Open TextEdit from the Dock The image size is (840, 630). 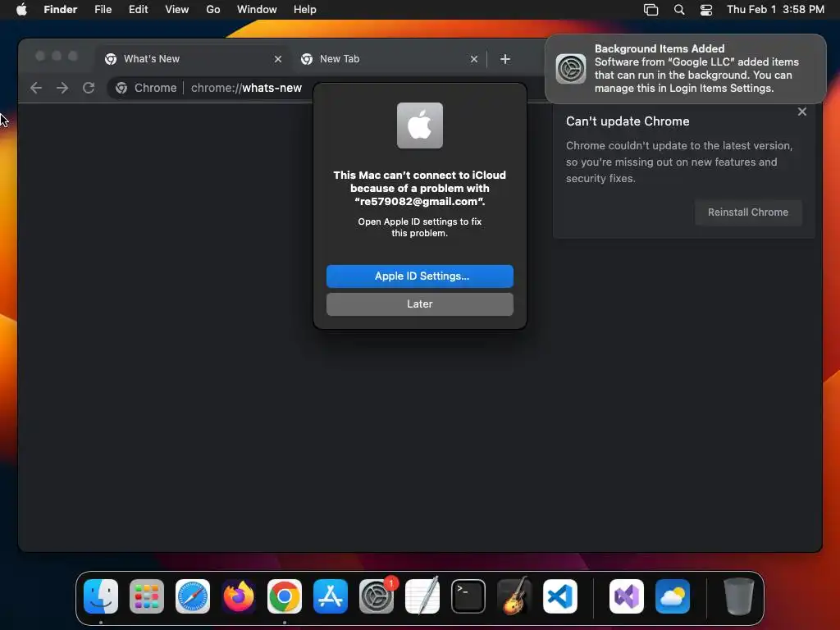(422, 596)
